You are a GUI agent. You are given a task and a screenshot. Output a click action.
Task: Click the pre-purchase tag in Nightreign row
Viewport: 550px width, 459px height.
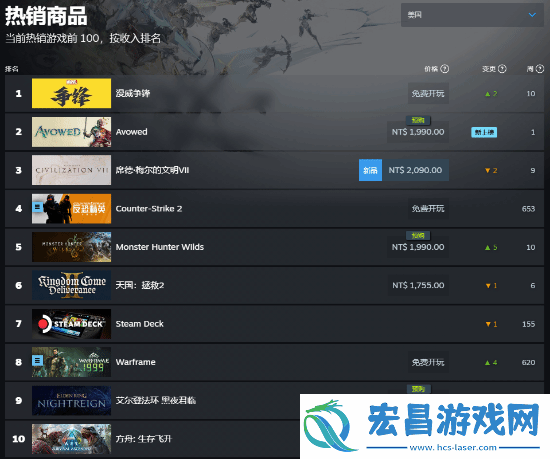pos(418,389)
